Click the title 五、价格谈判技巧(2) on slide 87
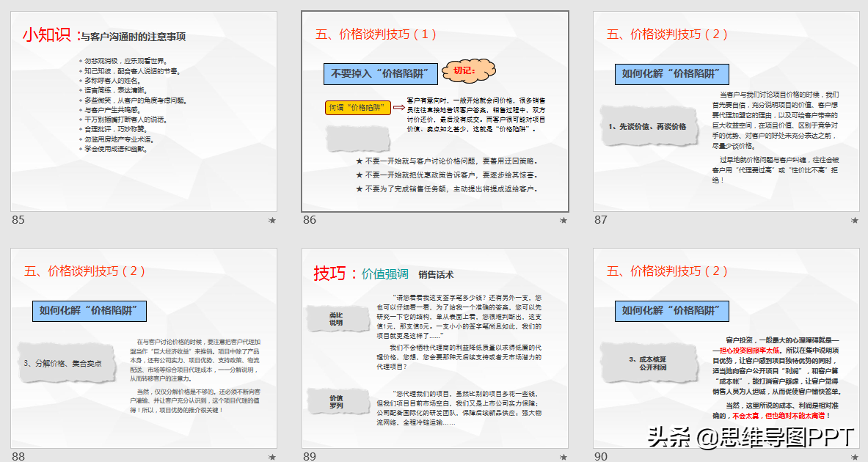Screen dimensions: 868x462 click(667, 34)
